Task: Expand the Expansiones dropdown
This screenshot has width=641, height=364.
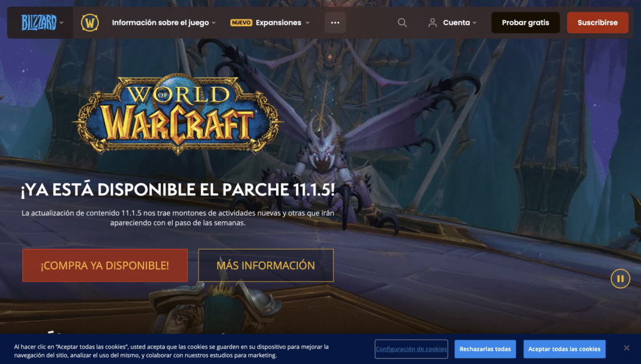Action: (282, 23)
